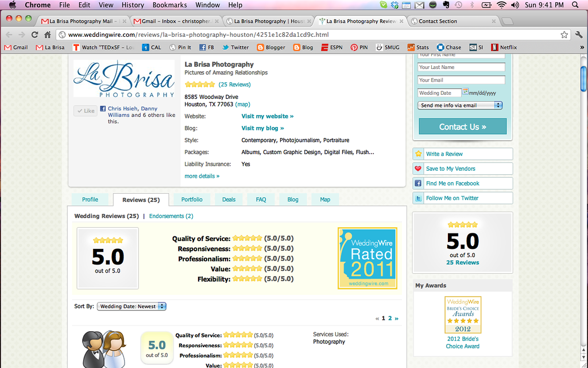588x368 pixels.
Task: Open Chris Hsieh's Facebook profile link
Action: 123,109
